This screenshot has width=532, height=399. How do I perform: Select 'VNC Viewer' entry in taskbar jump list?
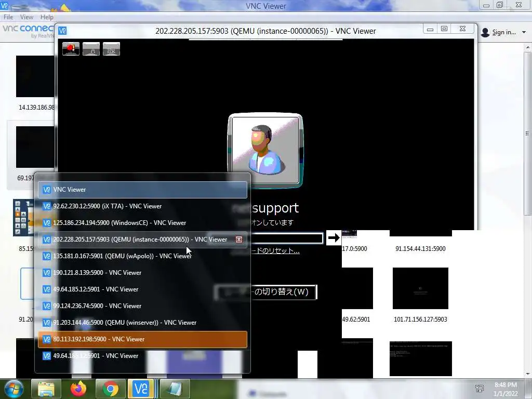(x=142, y=190)
